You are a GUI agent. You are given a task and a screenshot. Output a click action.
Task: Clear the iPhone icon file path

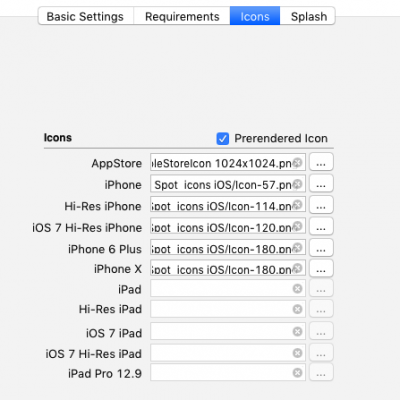coord(297,184)
